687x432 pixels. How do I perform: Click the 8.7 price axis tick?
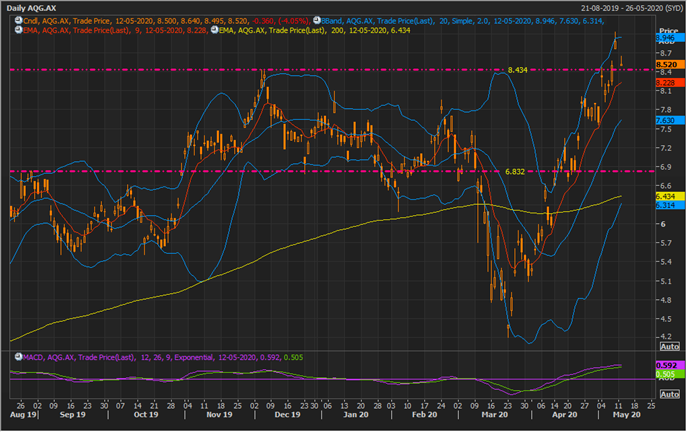point(666,53)
